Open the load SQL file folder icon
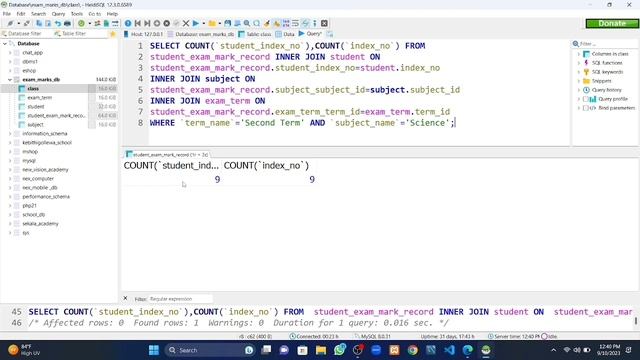 pyautogui.click(x=212, y=23)
